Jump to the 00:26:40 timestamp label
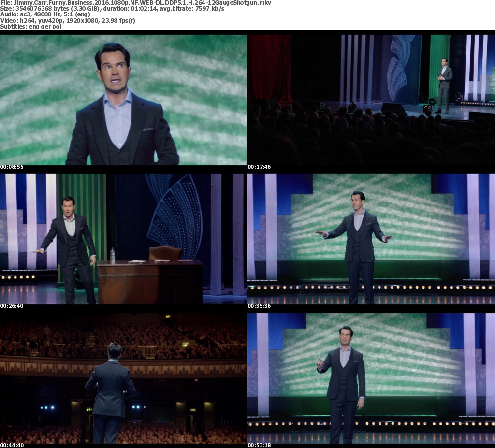The image size is (495, 448). [x=12, y=306]
